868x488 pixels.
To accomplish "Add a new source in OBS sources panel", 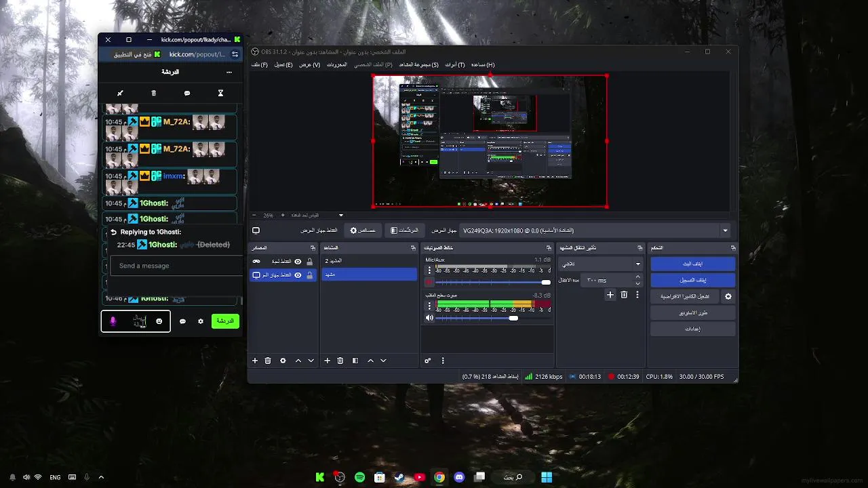I will coord(255,361).
